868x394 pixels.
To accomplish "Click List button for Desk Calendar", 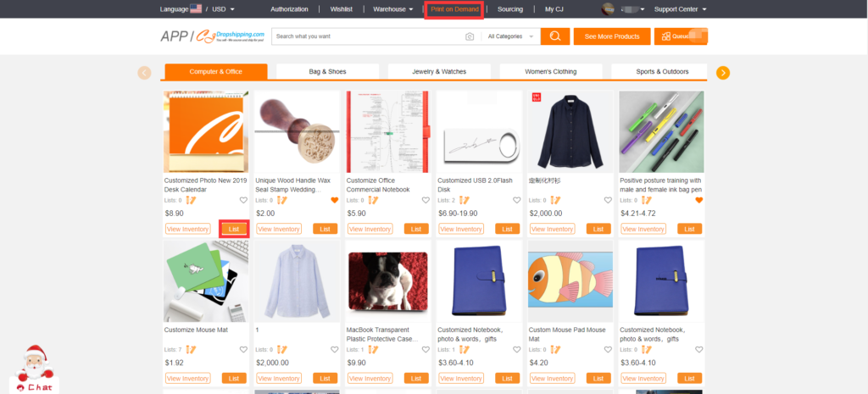I will point(234,229).
